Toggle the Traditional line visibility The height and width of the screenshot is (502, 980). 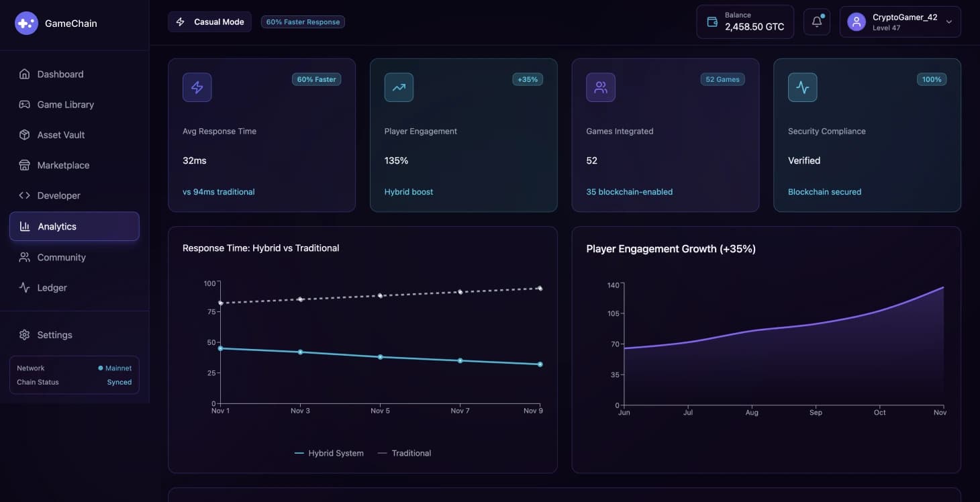[404, 453]
